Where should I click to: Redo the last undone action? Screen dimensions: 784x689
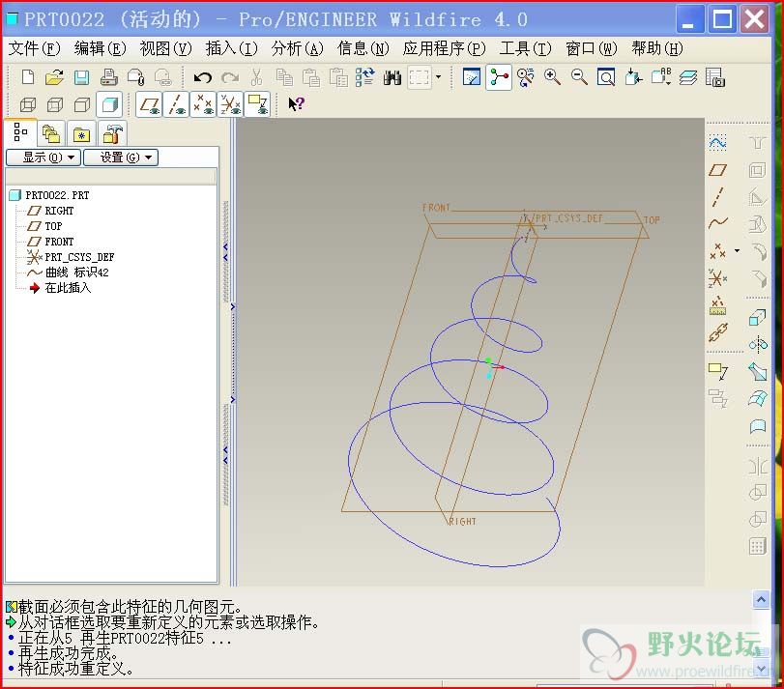tap(230, 77)
